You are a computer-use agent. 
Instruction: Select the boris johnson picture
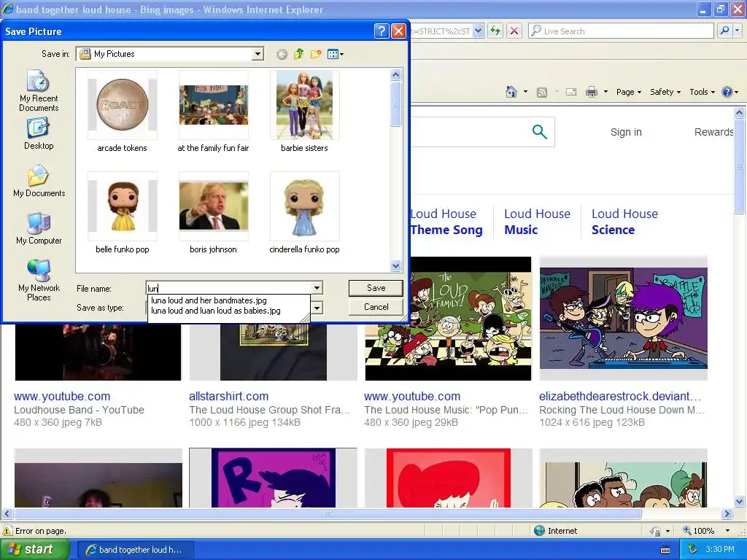click(214, 214)
